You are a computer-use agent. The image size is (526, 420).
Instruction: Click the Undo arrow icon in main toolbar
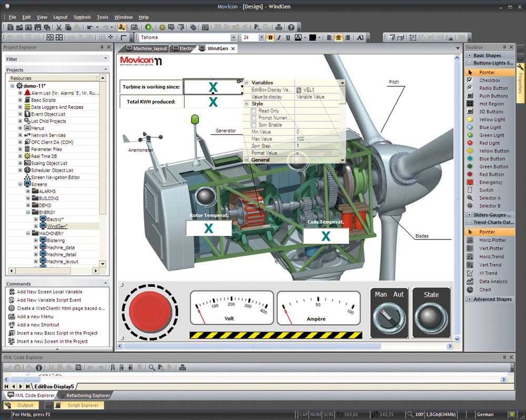(90, 27)
